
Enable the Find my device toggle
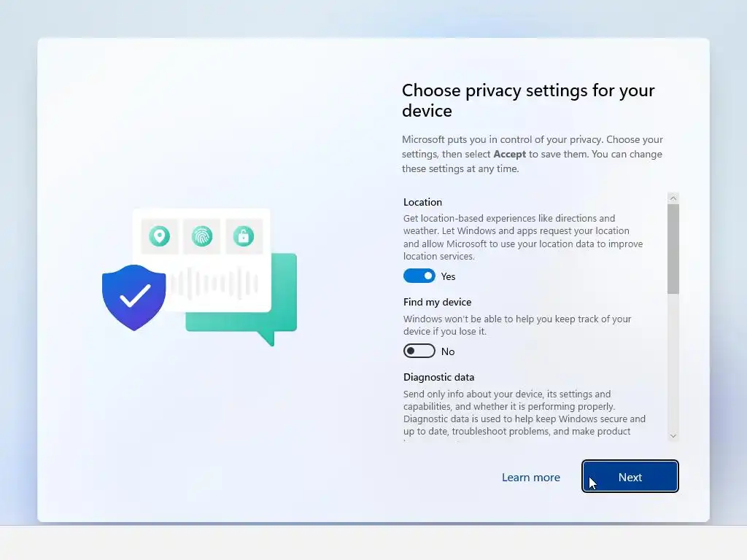coord(419,351)
